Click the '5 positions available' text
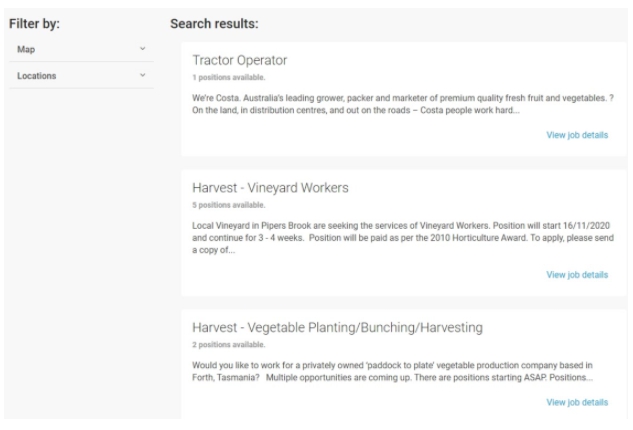Screen dimensions: 633x430 tap(228, 205)
